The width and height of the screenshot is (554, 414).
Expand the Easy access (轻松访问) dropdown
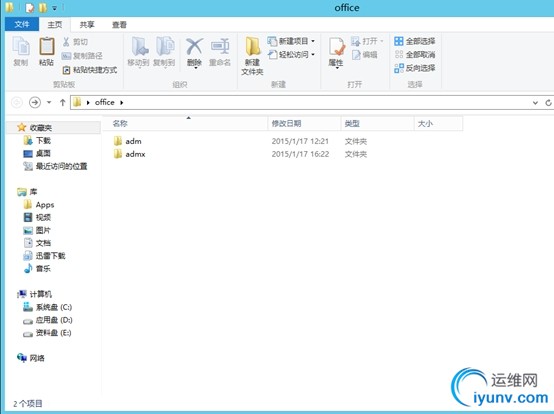(313, 54)
